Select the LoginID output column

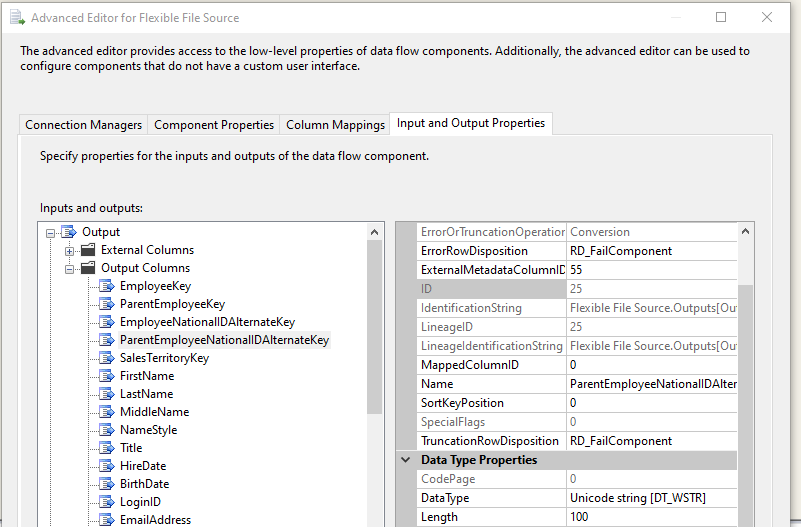tap(140, 502)
